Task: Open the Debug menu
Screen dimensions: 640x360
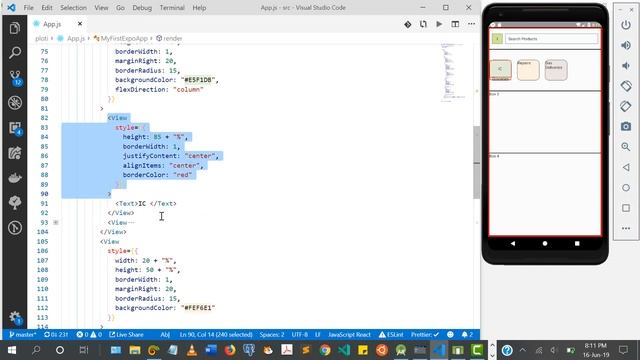Action: pyautogui.click(x=142, y=8)
